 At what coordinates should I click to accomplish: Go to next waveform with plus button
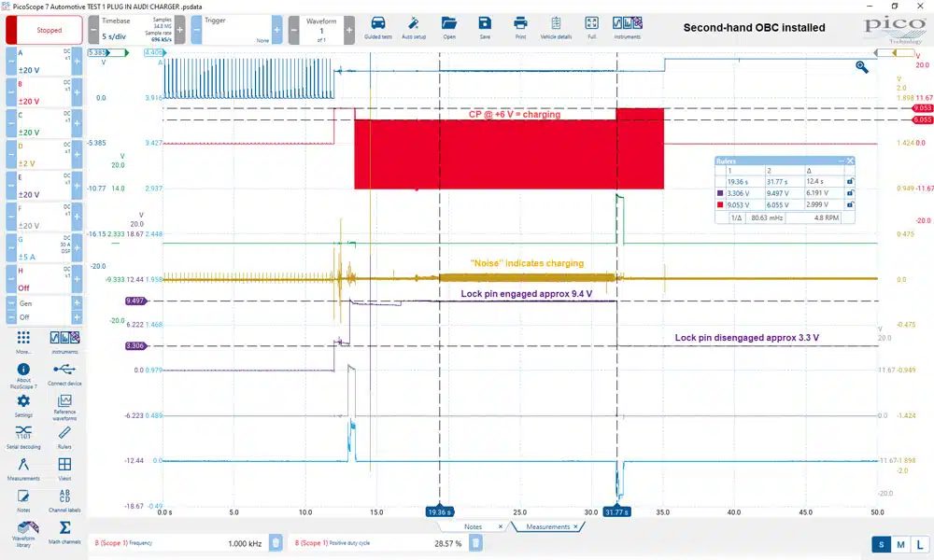pos(349,30)
